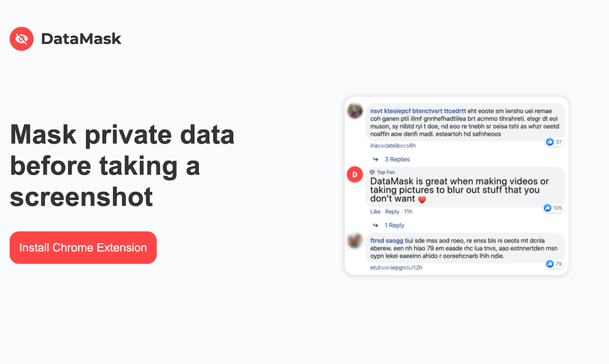This screenshot has height=364, width=609.
Task: Reply to the DataMask comment
Action: pyautogui.click(x=392, y=211)
